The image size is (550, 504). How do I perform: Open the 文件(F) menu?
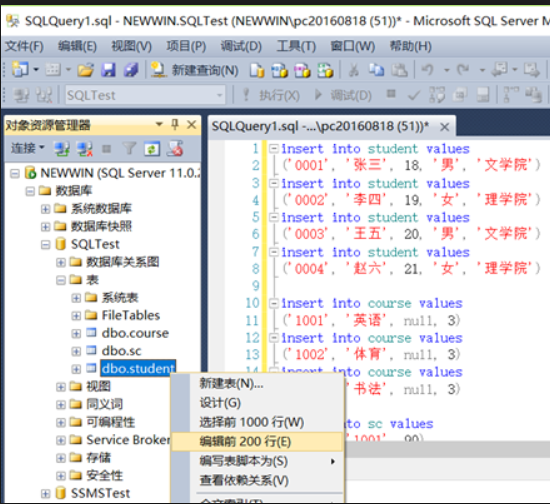[x=24, y=46]
